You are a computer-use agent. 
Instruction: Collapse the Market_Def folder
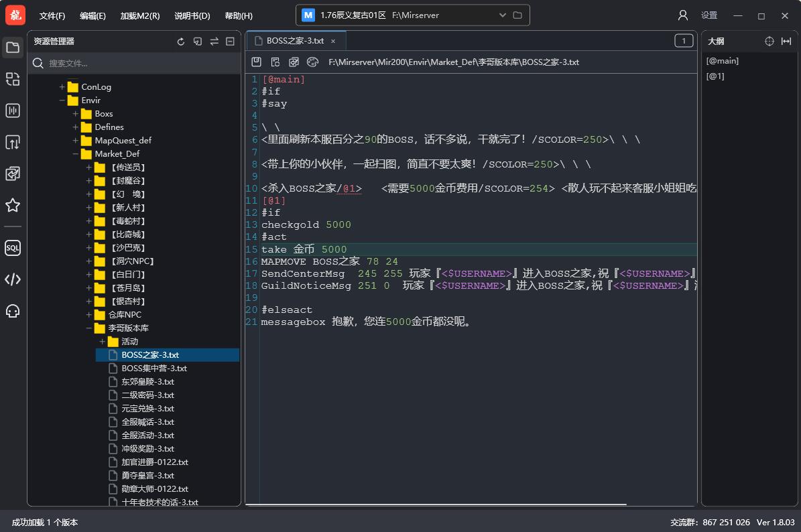(x=75, y=153)
